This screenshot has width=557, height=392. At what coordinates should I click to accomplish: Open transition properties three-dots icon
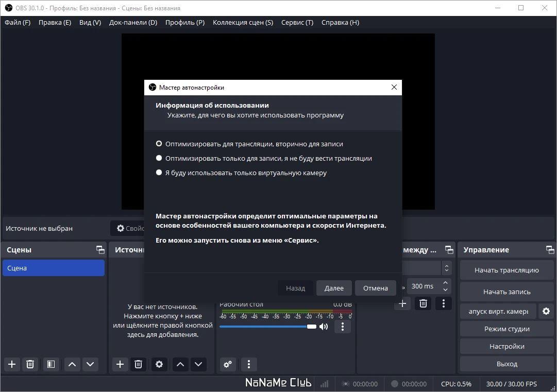(x=443, y=303)
